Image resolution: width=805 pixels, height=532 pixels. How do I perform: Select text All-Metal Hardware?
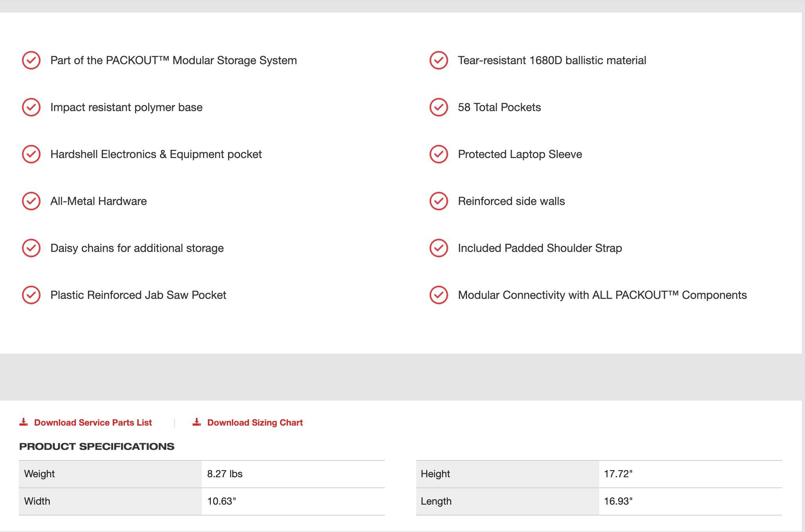[x=99, y=201]
